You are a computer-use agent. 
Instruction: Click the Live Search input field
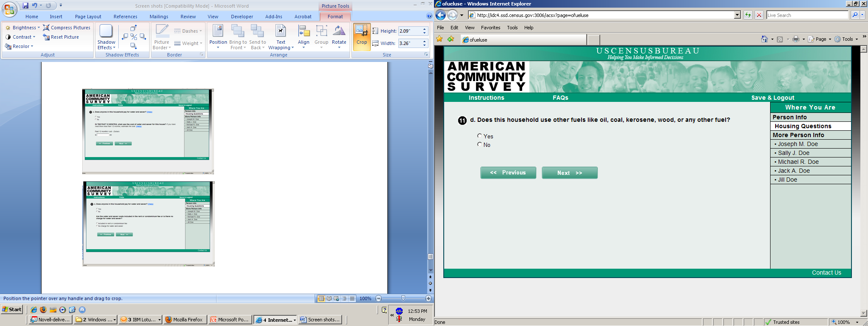(x=807, y=15)
